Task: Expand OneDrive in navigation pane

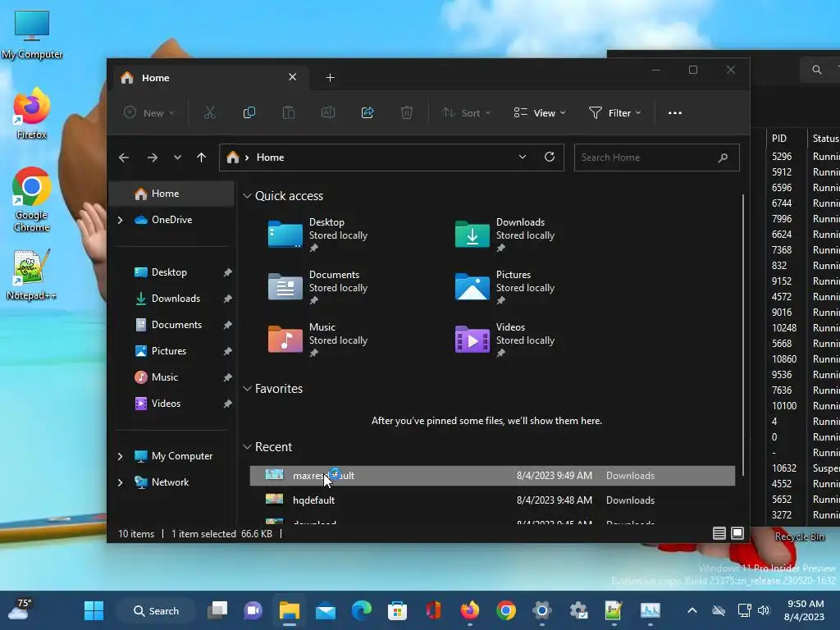Action: pos(120,220)
